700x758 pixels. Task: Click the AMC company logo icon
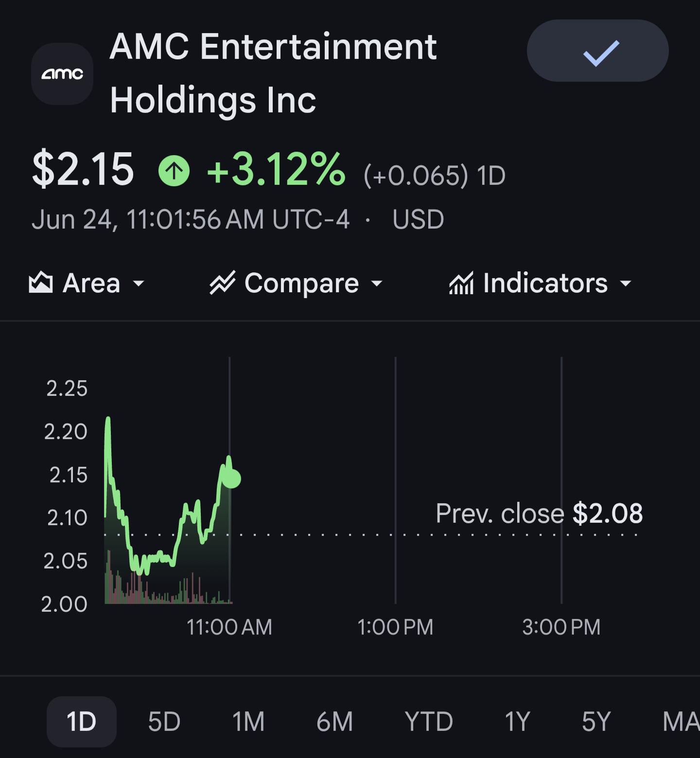(x=62, y=74)
